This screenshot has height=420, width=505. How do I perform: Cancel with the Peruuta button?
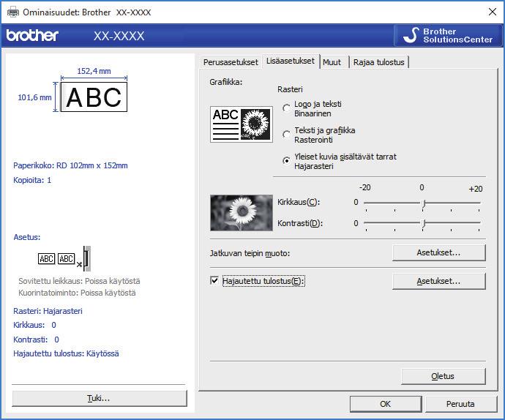(460, 404)
